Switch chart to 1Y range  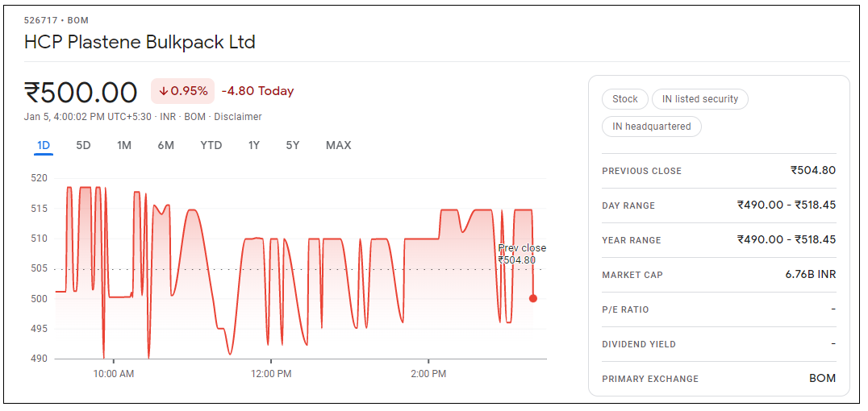click(254, 146)
